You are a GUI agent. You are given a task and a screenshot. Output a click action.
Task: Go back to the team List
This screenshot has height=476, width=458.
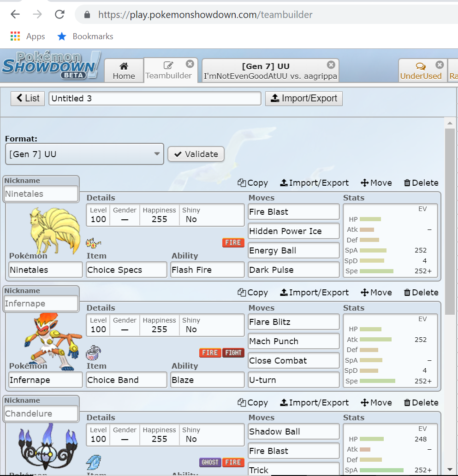pos(28,98)
